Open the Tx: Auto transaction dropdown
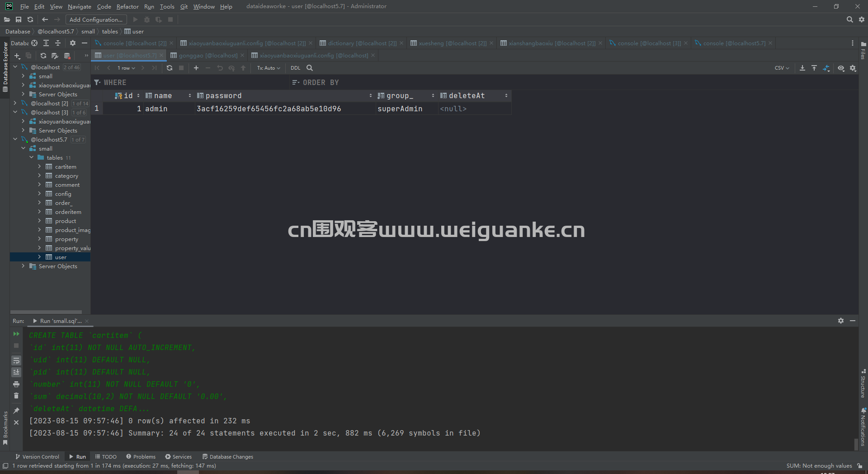The height and width of the screenshot is (474, 868). tap(269, 68)
